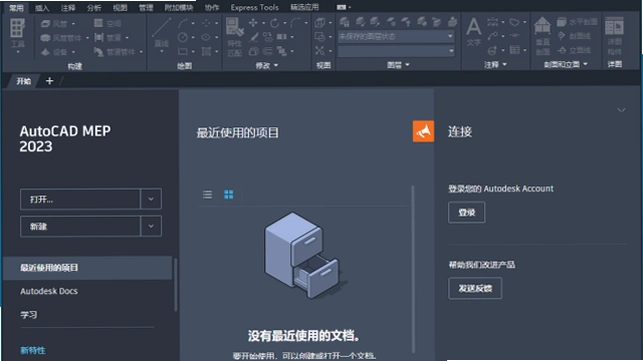Select the 剖面线 section line tool
This screenshot has height=361, width=643.
tap(574, 37)
